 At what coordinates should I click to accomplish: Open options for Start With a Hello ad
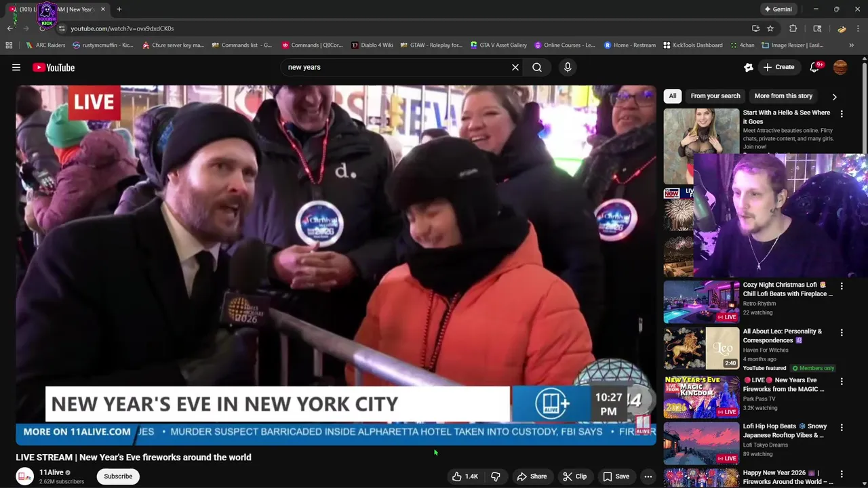pos(842,114)
